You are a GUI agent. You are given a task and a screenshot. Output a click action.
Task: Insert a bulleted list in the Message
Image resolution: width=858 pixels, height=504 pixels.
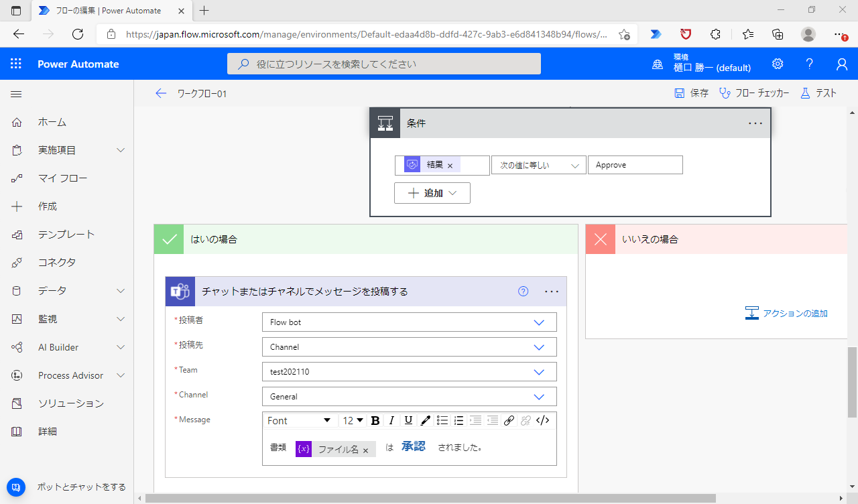(442, 420)
